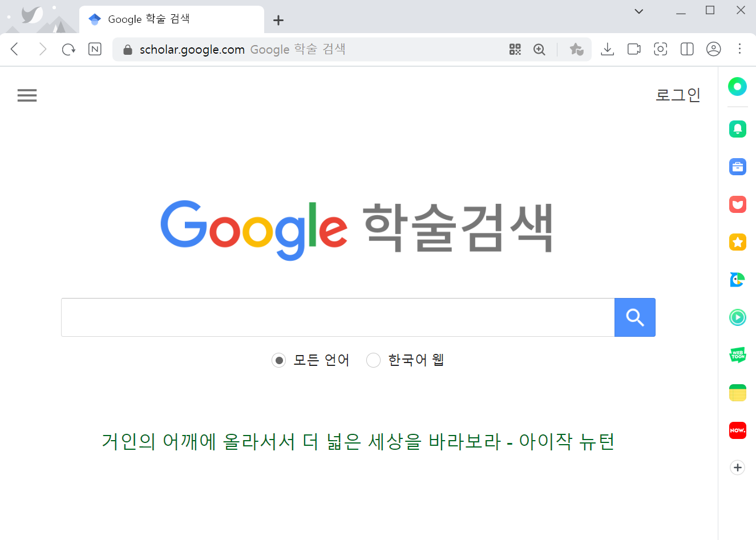This screenshot has height=540, width=756.
Task: Select the 한국어 웹 radio button
Action: [373, 360]
